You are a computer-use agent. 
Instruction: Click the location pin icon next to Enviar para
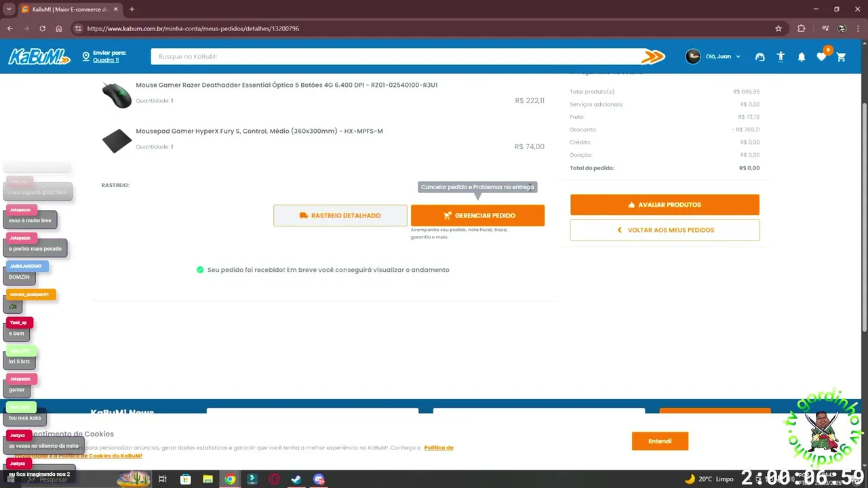pyautogui.click(x=86, y=57)
